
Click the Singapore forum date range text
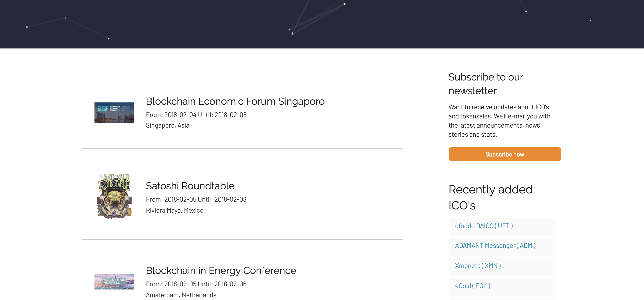coord(196,115)
